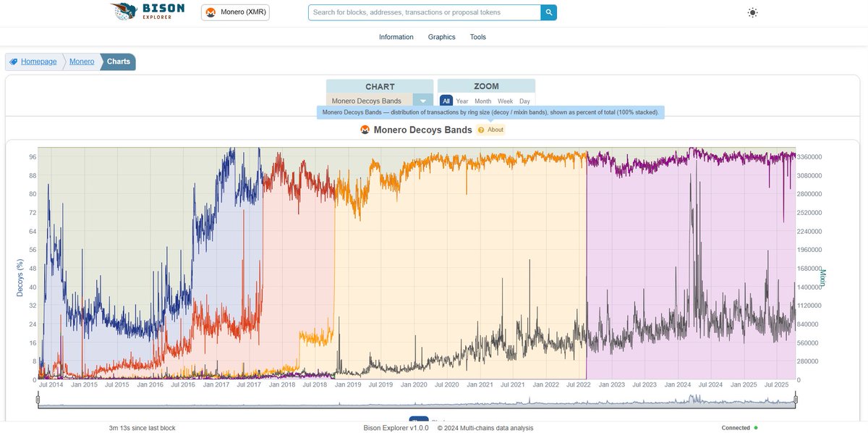Select the Charts breadcrumb
This screenshot has width=868, height=433.
point(119,62)
